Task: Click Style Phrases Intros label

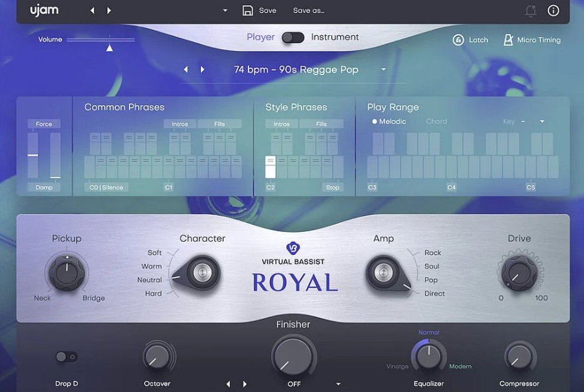Action: coord(282,124)
